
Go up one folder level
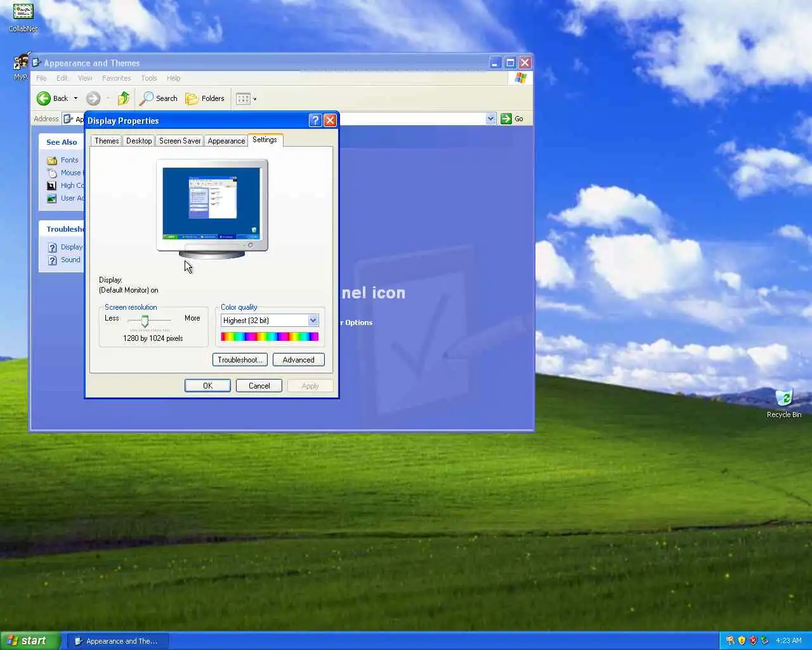coord(124,98)
